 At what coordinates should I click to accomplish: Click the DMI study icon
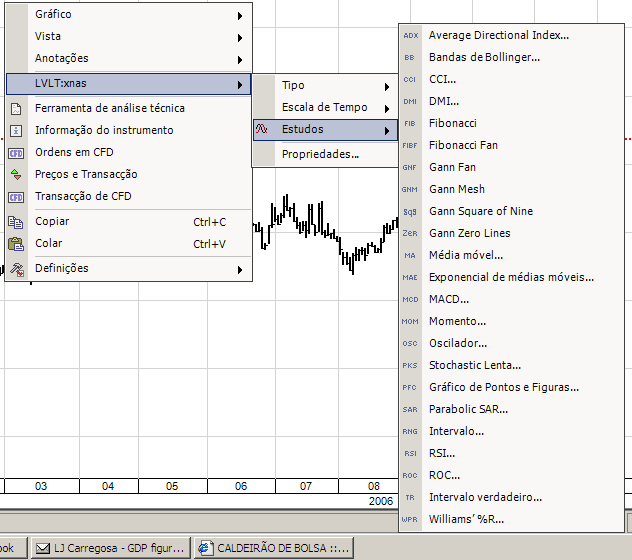[x=410, y=102]
